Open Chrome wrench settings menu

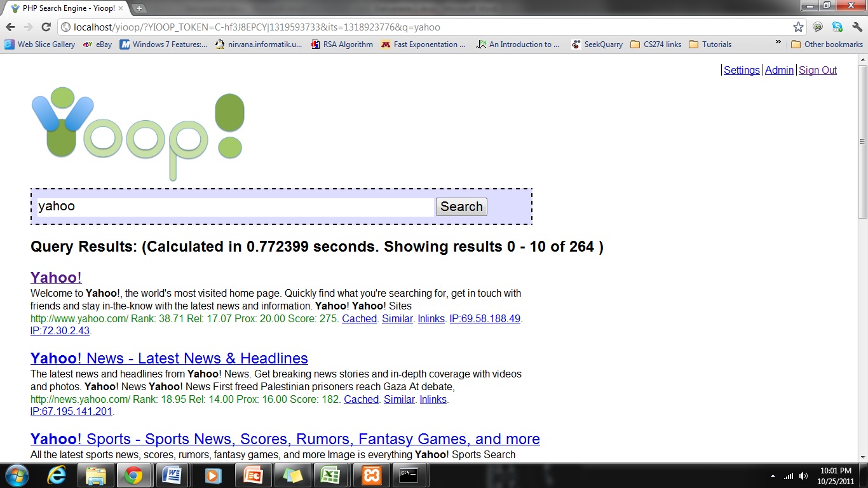(857, 27)
